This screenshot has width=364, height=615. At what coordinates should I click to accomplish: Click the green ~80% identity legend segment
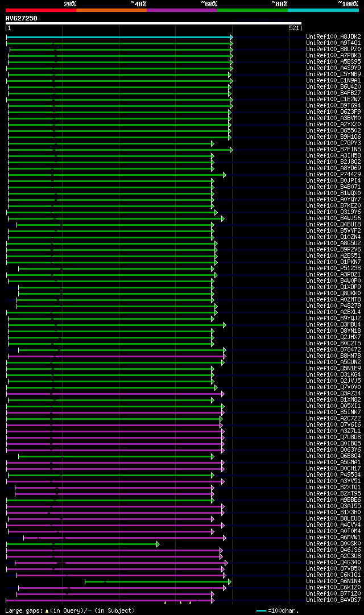pyautogui.click(x=253, y=10)
